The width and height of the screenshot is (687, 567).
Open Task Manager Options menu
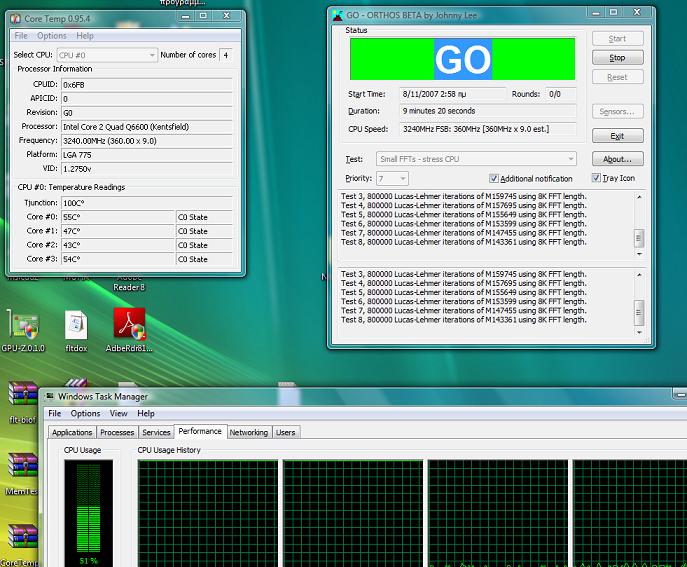click(85, 414)
